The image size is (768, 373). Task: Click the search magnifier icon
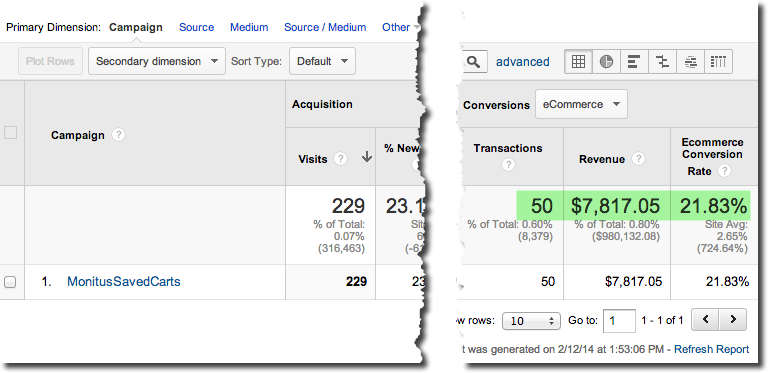pyautogui.click(x=473, y=62)
